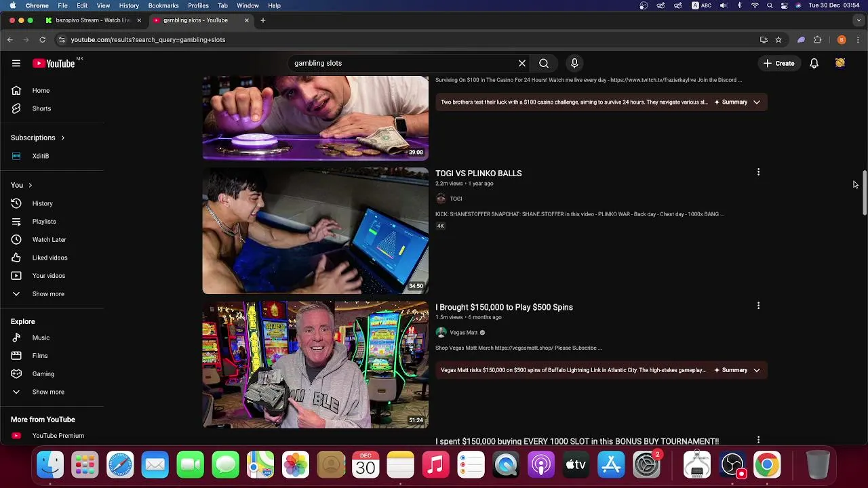Open I Brought $150,000 to Play $500 Spins

[504, 307]
